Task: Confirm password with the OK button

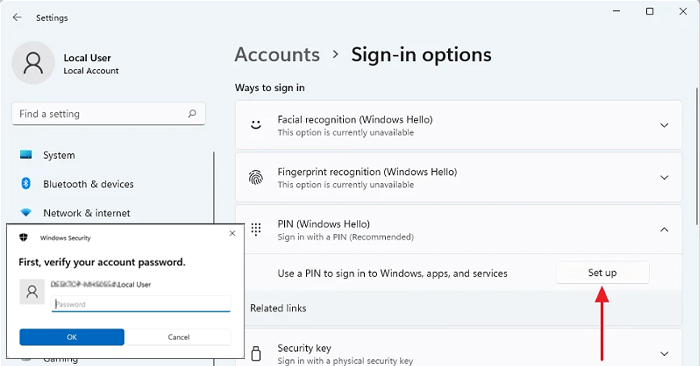Action: click(72, 337)
